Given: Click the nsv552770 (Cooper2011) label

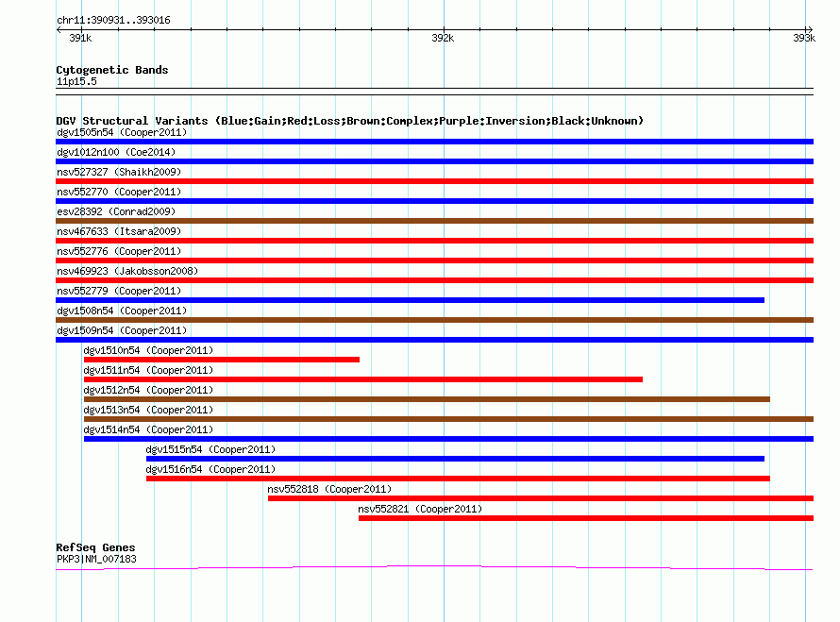Looking at the screenshot, I should (119, 192).
